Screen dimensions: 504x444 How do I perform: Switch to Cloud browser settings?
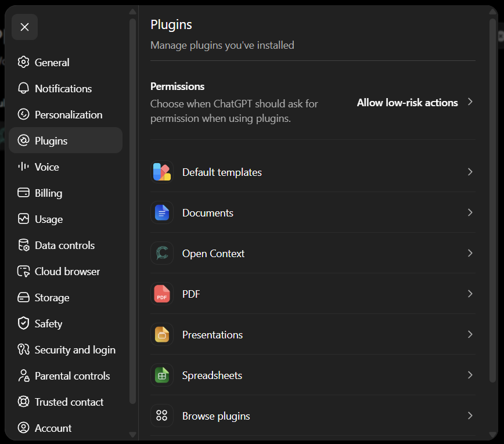point(66,271)
